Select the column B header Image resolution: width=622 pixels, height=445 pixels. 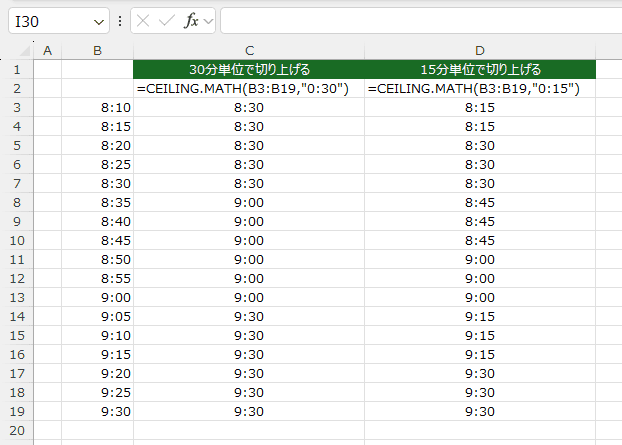(96, 50)
